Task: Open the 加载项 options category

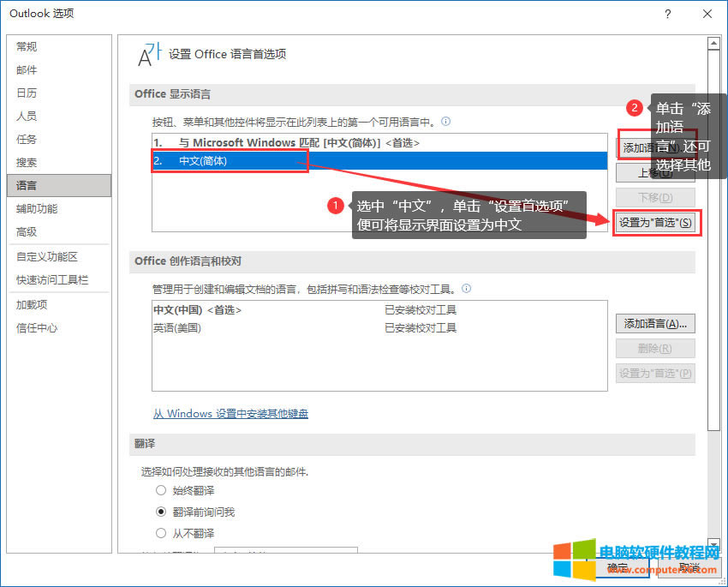Action: 59,305
